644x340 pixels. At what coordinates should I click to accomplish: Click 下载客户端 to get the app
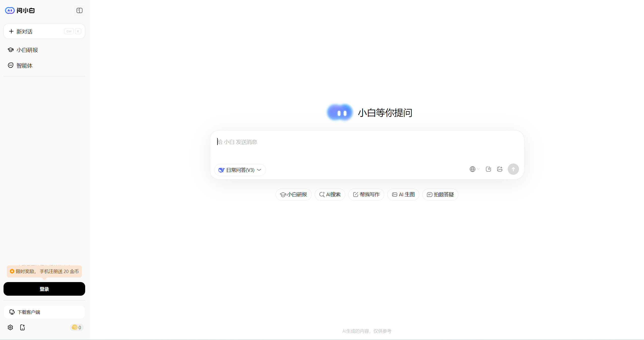(44, 312)
